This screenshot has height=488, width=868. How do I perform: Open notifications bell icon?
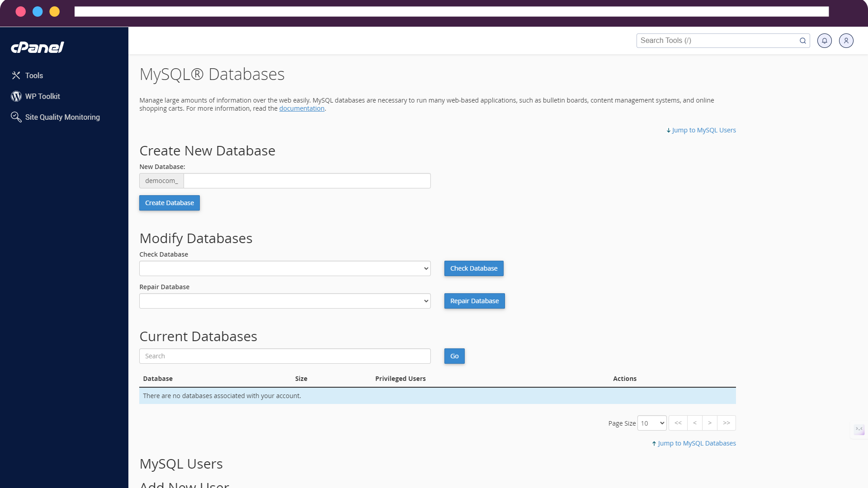825,41
